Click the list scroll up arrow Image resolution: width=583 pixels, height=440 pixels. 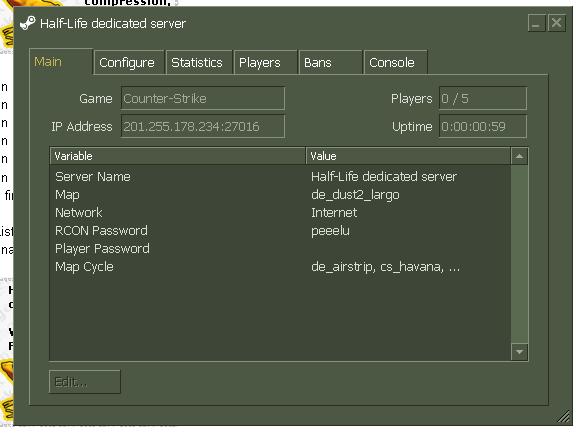[x=519, y=156]
